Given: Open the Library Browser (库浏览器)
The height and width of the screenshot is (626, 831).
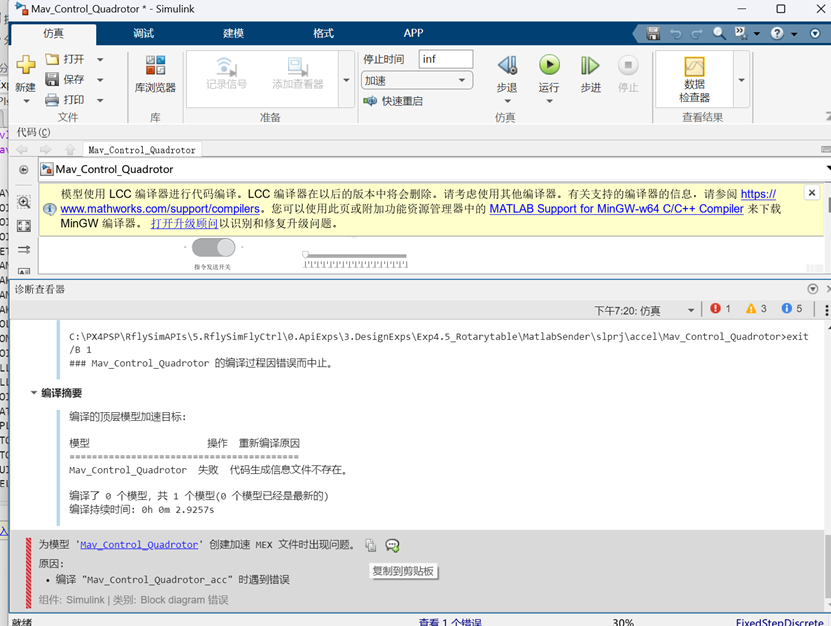Looking at the screenshot, I should pyautogui.click(x=155, y=74).
